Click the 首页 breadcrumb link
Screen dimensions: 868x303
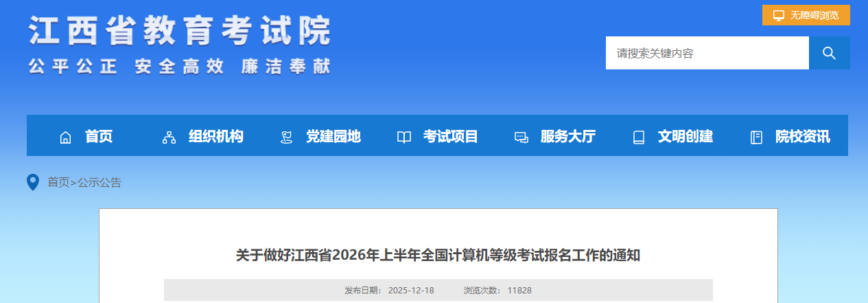point(58,183)
